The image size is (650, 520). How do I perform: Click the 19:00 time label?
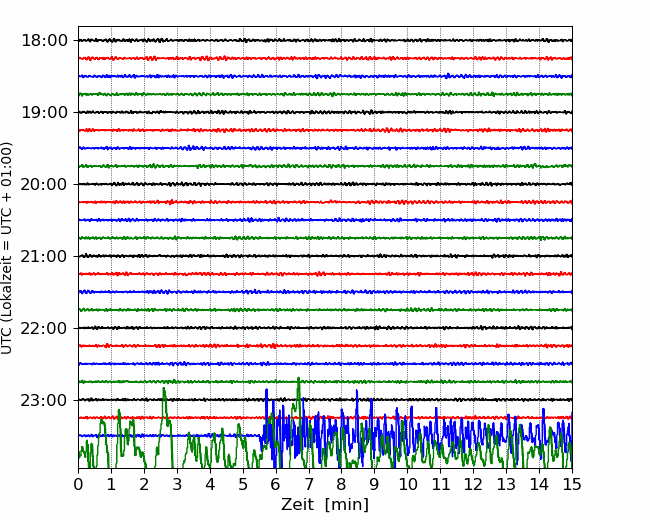[44, 112]
